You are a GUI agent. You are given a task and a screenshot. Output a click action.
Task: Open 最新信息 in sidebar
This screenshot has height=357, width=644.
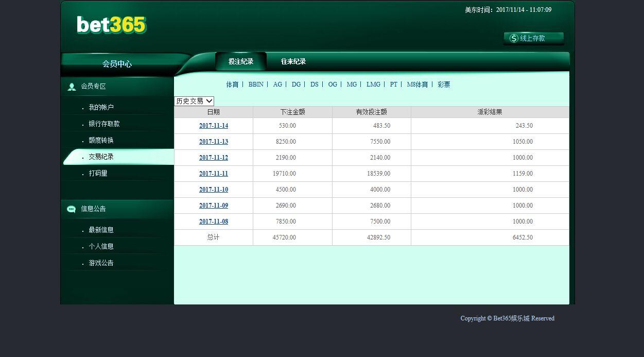pyautogui.click(x=101, y=230)
